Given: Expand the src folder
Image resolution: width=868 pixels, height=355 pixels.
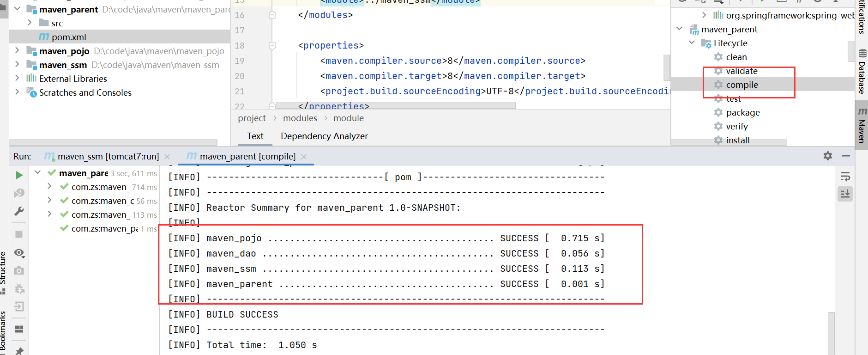Looking at the screenshot, I should [30, 23].
